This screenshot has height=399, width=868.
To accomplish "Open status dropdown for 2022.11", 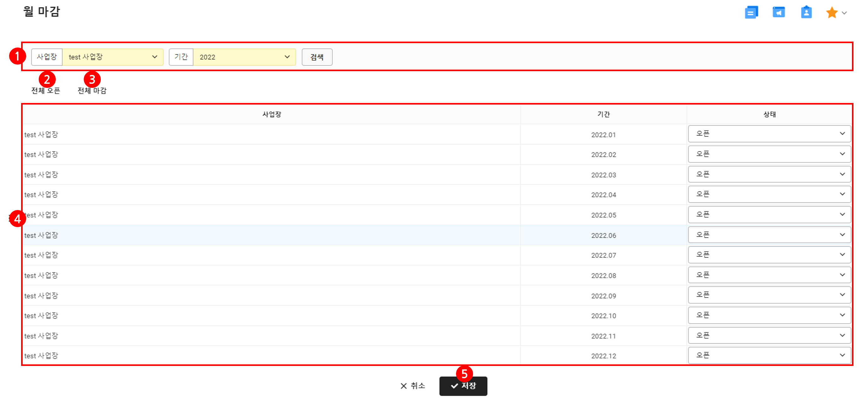I will [769, 335].
